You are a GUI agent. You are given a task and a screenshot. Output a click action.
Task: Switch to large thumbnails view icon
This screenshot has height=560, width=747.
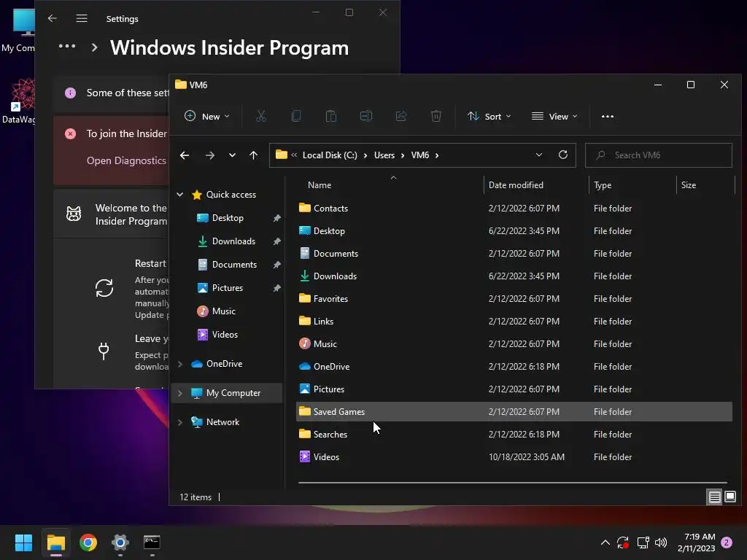click(x=729, y=497)
